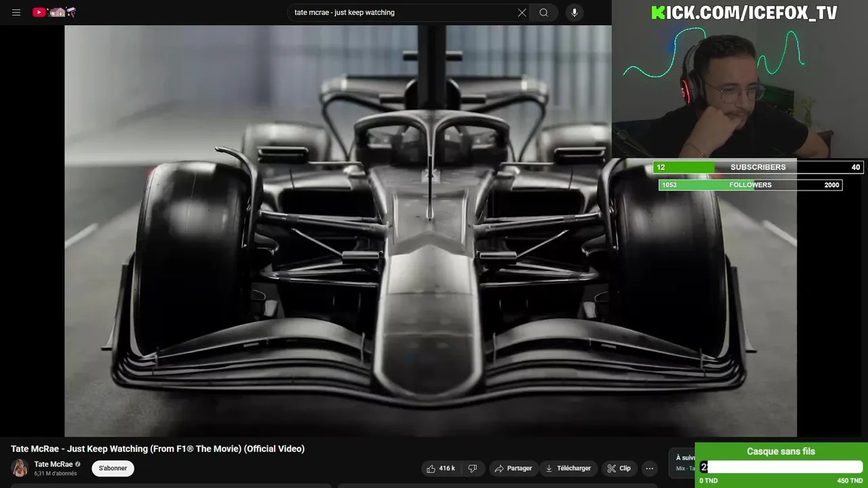Image resolution: width=868 pixels, height=488 pixels.
Task: Click the KICK.COM/ICEFOX_TV banner text
Action: click(x=744, y=13)
